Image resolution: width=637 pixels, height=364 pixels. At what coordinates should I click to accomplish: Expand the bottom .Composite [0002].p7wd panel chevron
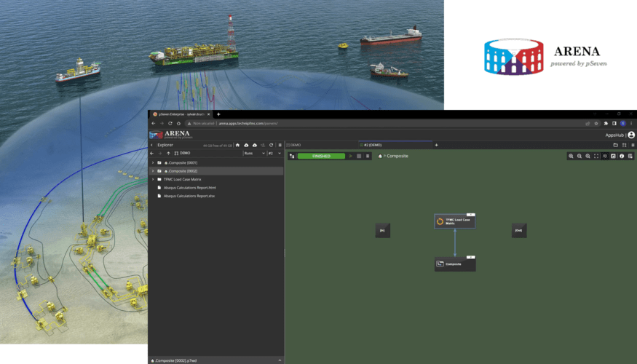coord(280,360)
